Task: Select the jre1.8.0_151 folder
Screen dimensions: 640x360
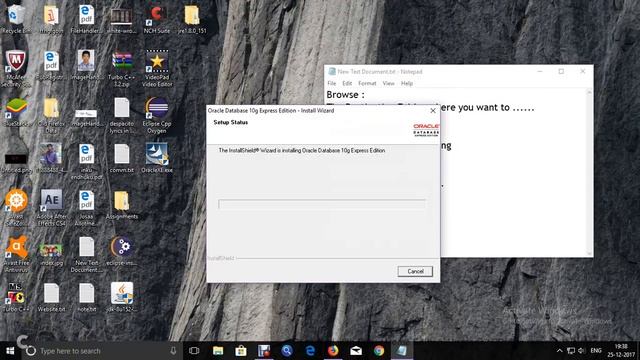Action: pyautogui.click(x=192, y=19)
